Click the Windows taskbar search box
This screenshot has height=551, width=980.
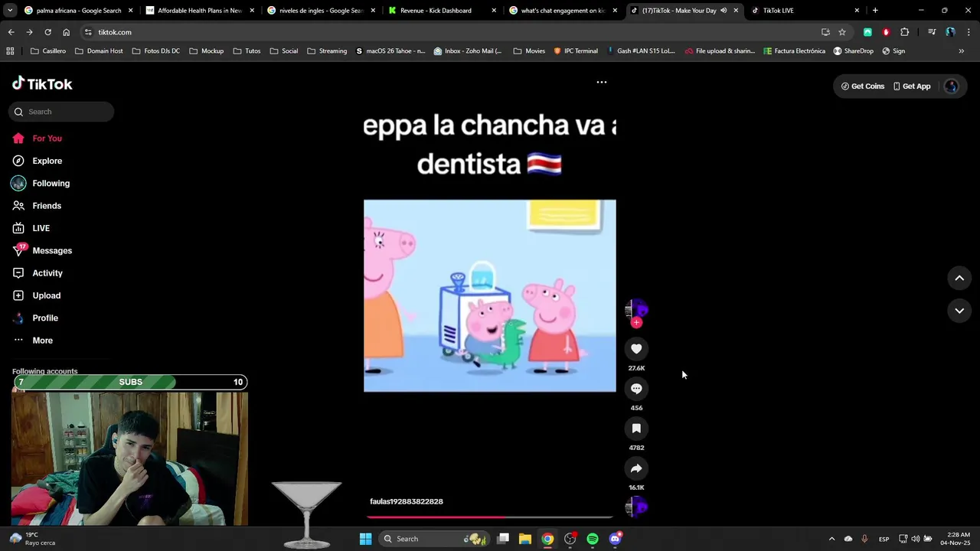433,539
